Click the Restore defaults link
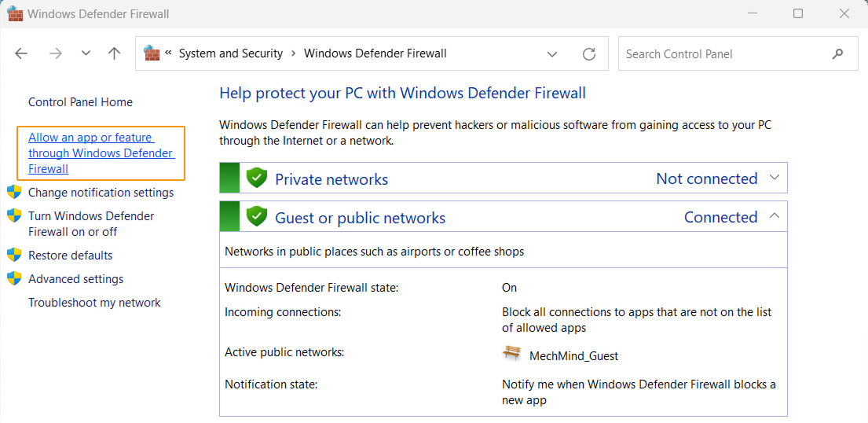This screenshot has height=423, width=868. click(70, 256)
